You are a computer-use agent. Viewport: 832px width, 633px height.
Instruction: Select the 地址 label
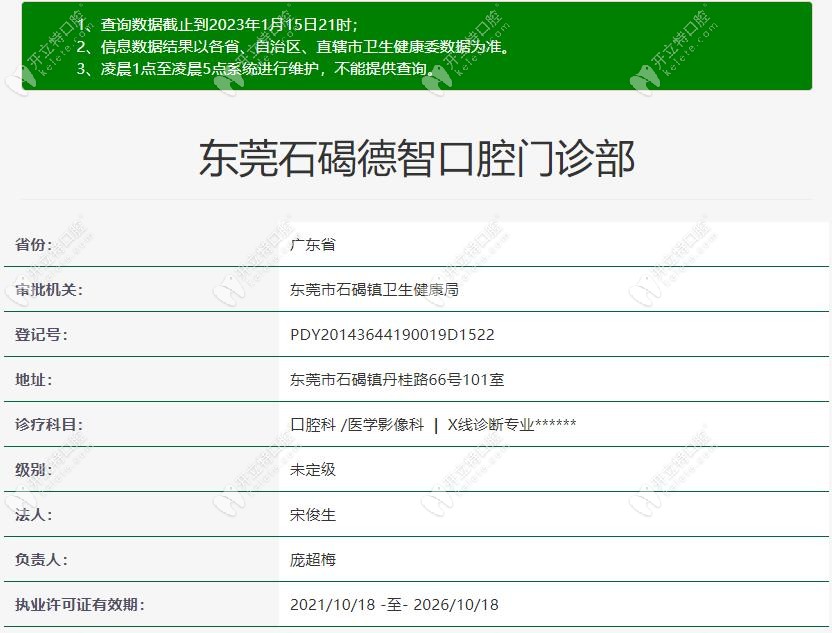(x=33, y=380)
